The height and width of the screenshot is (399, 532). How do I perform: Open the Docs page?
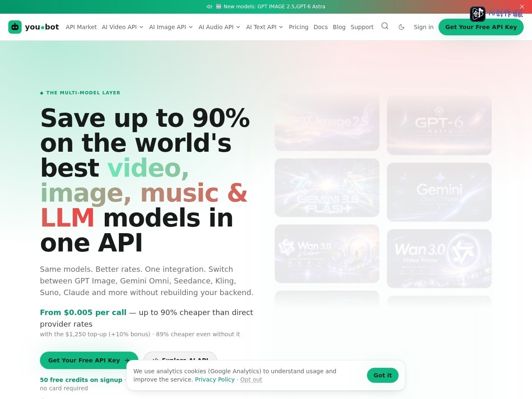pos(320,27)
